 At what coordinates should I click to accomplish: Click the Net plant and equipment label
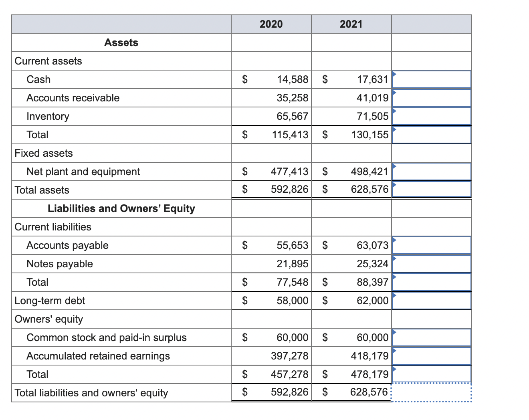pyautogui.click(x=83, y=172)
